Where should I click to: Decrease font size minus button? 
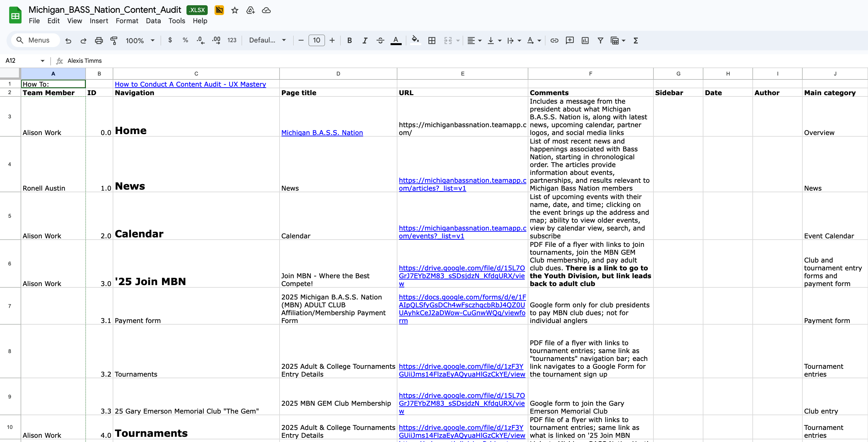(301, 40)
